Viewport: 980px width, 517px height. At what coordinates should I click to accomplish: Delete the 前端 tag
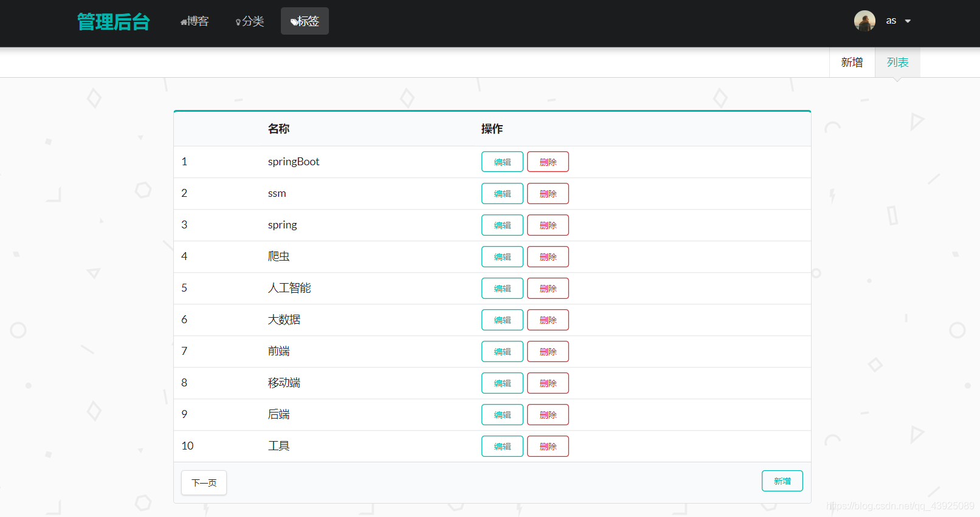coord(548,352)
